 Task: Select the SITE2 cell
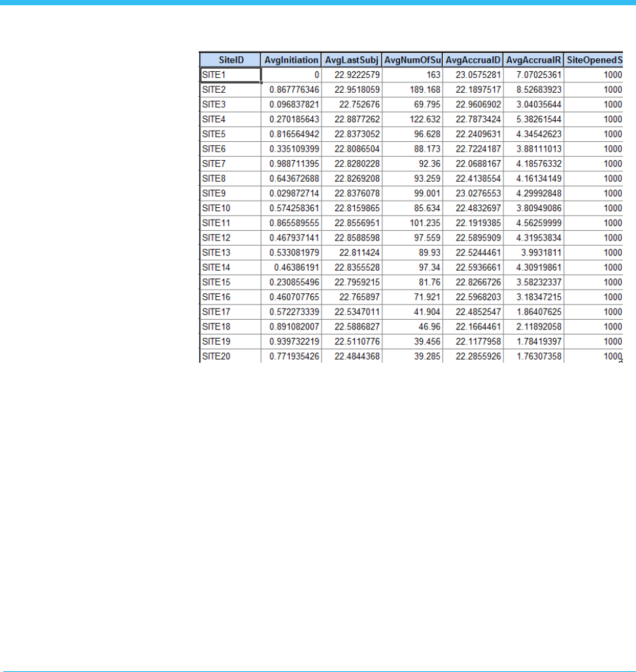[x=231, y=90]
